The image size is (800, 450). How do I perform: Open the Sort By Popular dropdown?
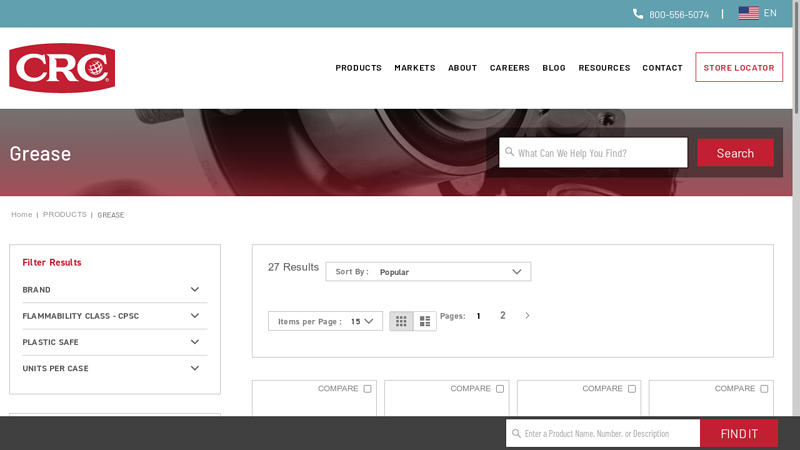[x=428, y=272]
